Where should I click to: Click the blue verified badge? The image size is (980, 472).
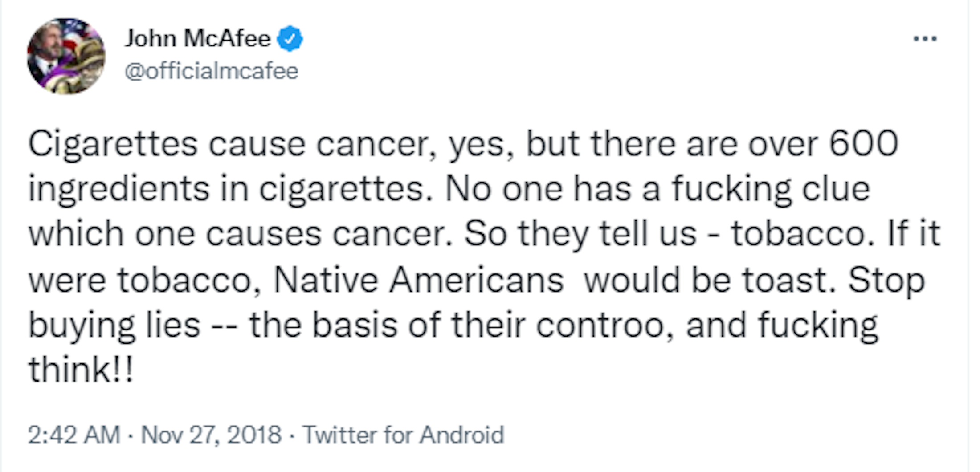[290, 39]
